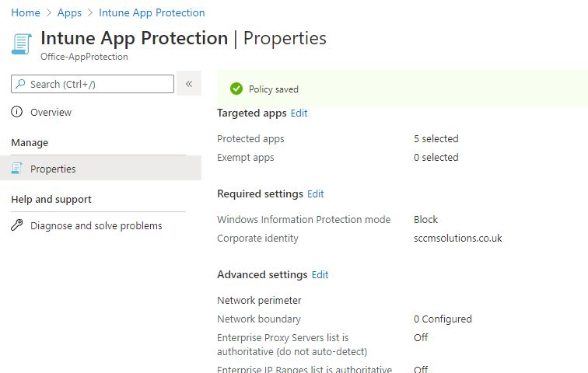Viewport: 588px width, 373px height.
Task: Open Intune App Protection breadcrumb
Action: 152,12
